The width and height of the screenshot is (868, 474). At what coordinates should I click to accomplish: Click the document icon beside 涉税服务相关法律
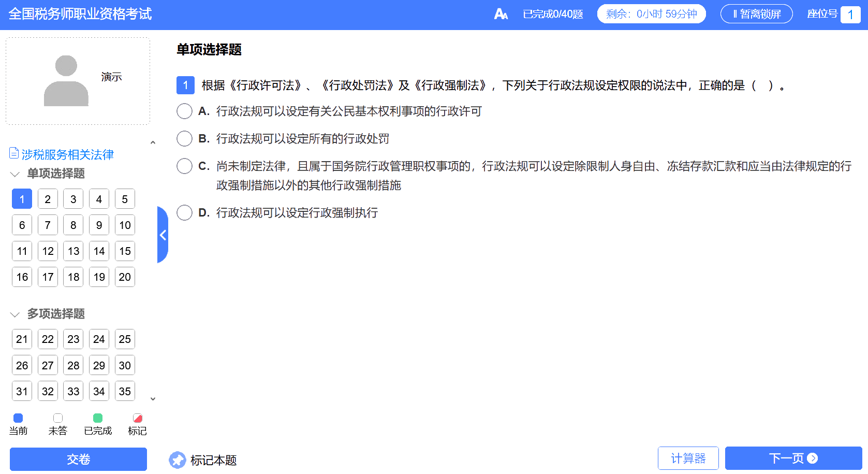coord(14,153)
